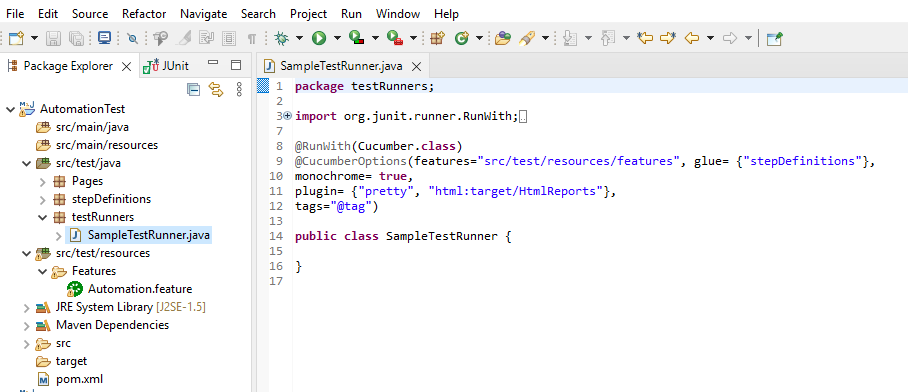Click Collapse All in Package Explorer
This screenshot has width=908, height=392.
click(193, 89)
